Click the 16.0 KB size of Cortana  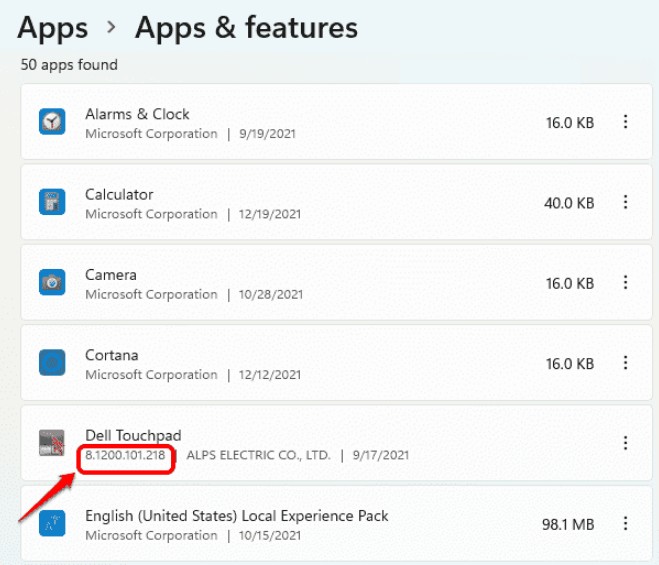pos(570,364)
